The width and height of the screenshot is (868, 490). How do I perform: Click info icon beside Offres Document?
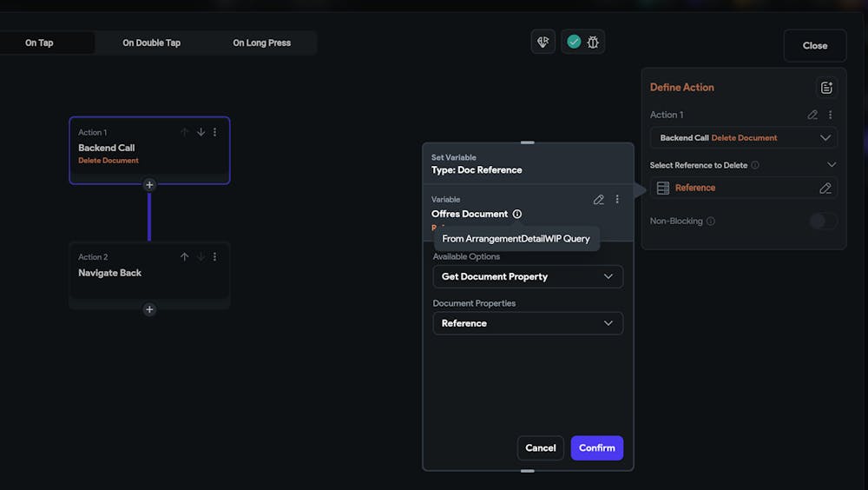(x=517, y=214)
